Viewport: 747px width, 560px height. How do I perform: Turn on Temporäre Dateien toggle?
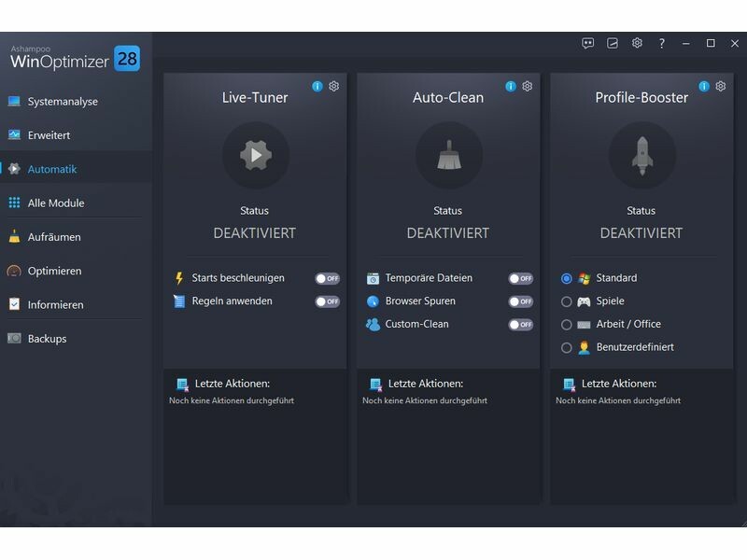[x=520, y=278]
